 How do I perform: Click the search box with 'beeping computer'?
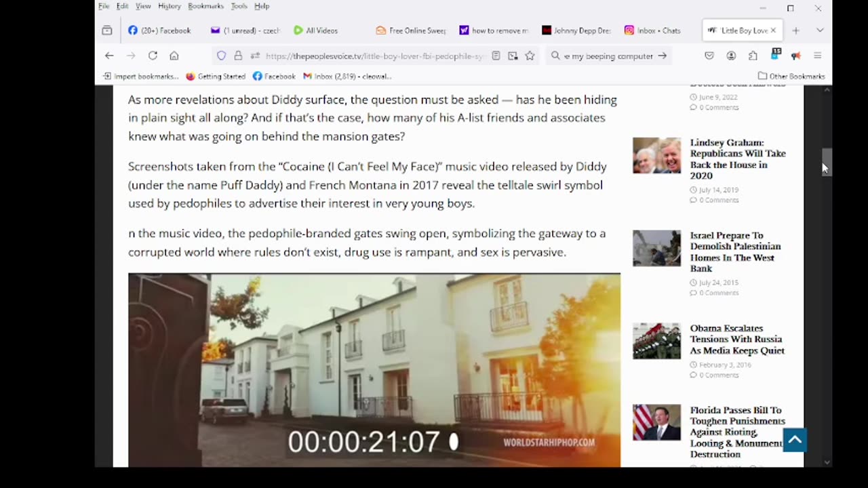[x=608, y=56]
